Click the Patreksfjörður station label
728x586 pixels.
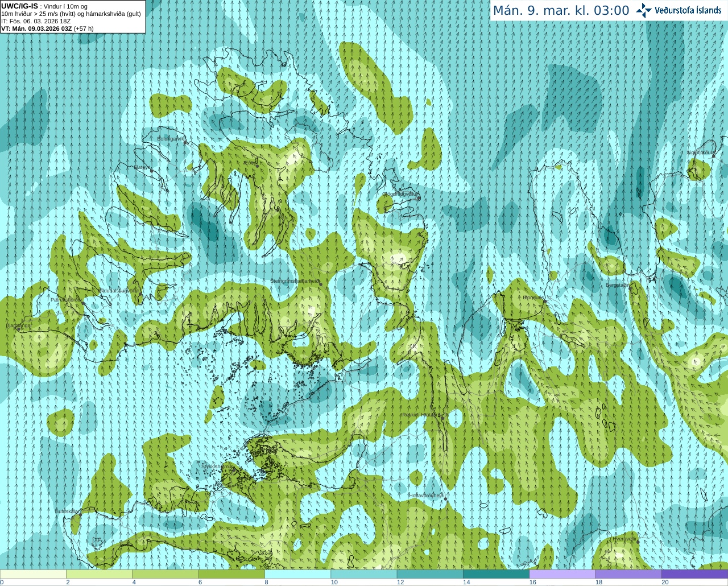[x=67, y=299]
